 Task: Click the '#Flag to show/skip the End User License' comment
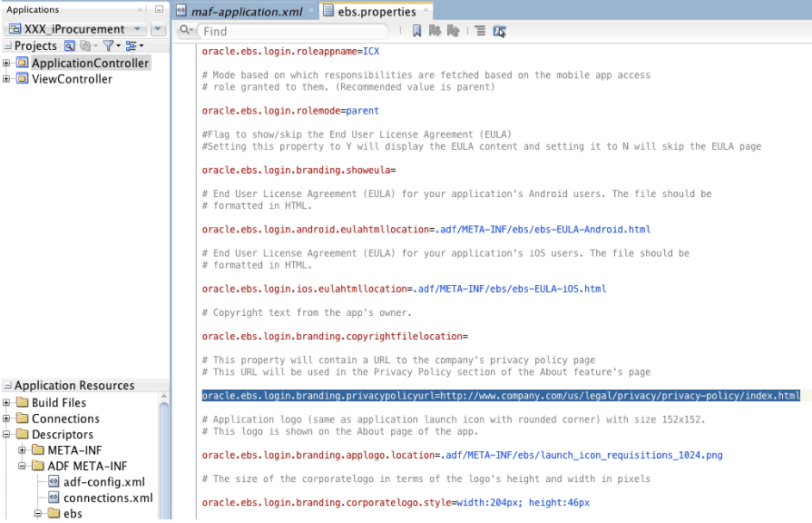pyautogui.click(x=357, y=134)
